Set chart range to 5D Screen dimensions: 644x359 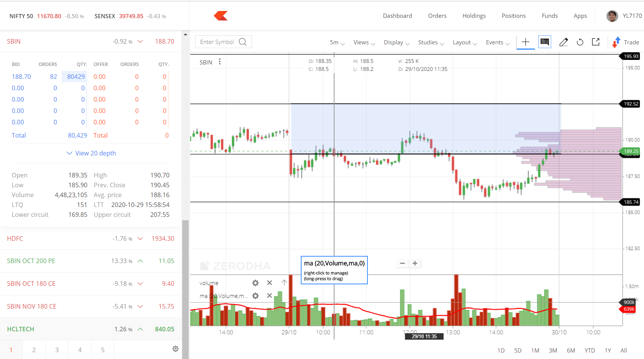518,350
